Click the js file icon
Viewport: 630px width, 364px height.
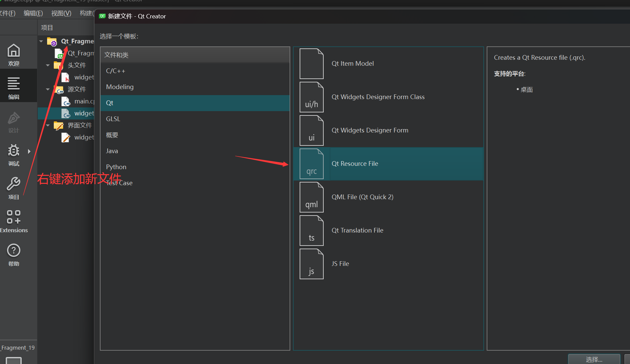tap(311, 264)
